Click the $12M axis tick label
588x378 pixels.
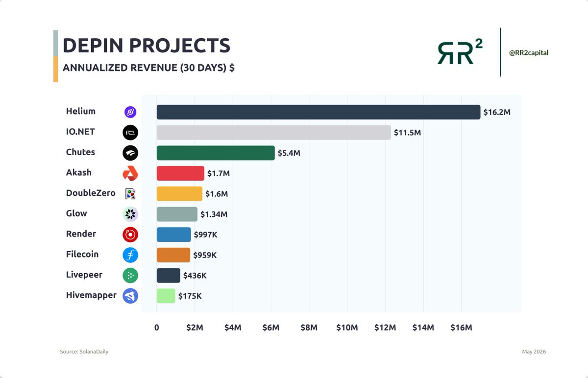(x=385, y=327)
